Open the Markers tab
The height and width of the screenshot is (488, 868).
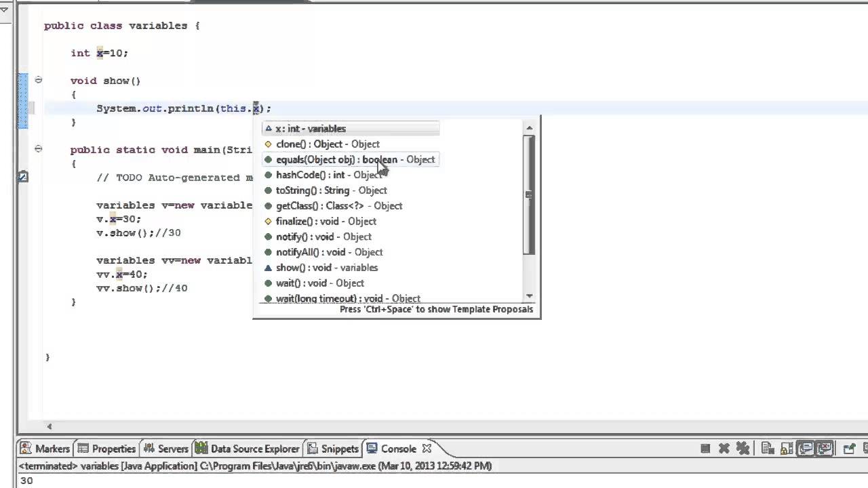45,449
